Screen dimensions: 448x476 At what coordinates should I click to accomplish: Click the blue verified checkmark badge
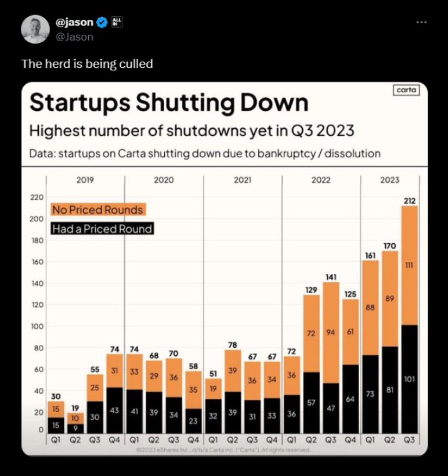click(x=102, y=23)
